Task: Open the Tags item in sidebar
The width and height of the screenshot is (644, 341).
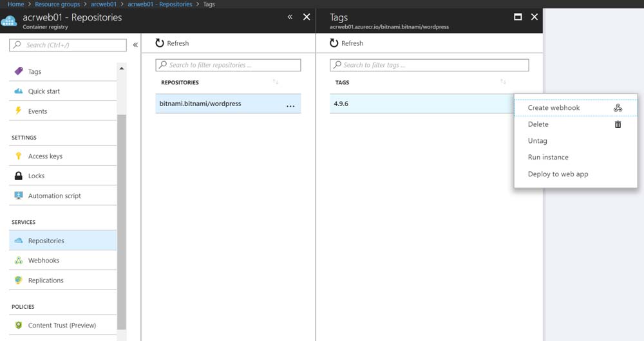Action: [x=35, y=72]
